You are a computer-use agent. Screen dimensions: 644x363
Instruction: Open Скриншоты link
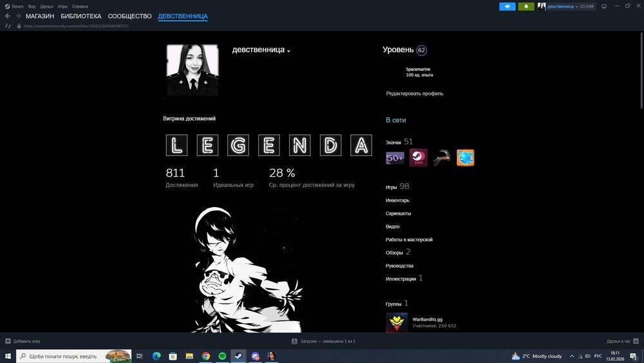(398, 213)
